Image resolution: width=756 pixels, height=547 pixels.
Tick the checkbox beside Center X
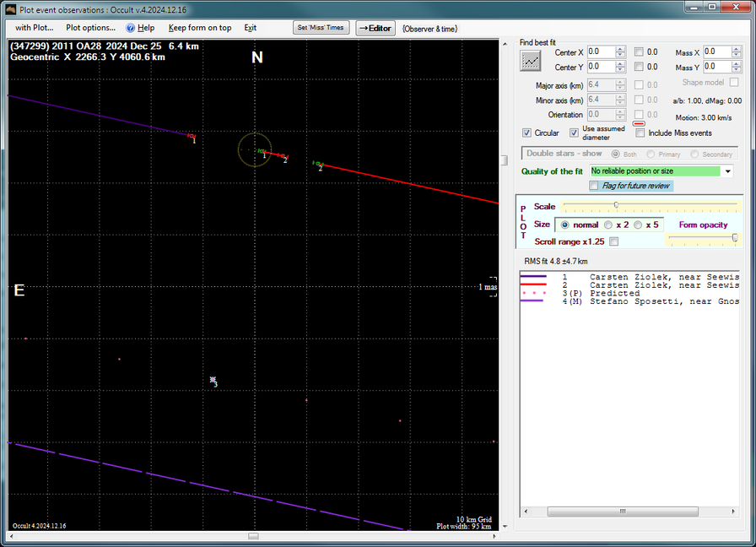click(639, 51)
